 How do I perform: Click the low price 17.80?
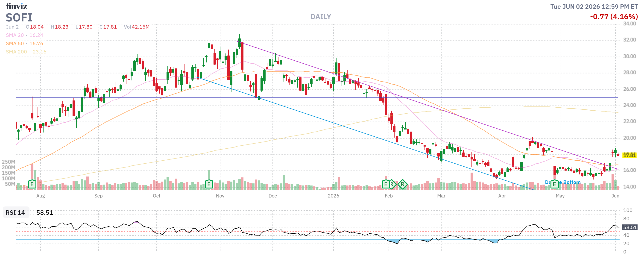[x=85, y=27]
